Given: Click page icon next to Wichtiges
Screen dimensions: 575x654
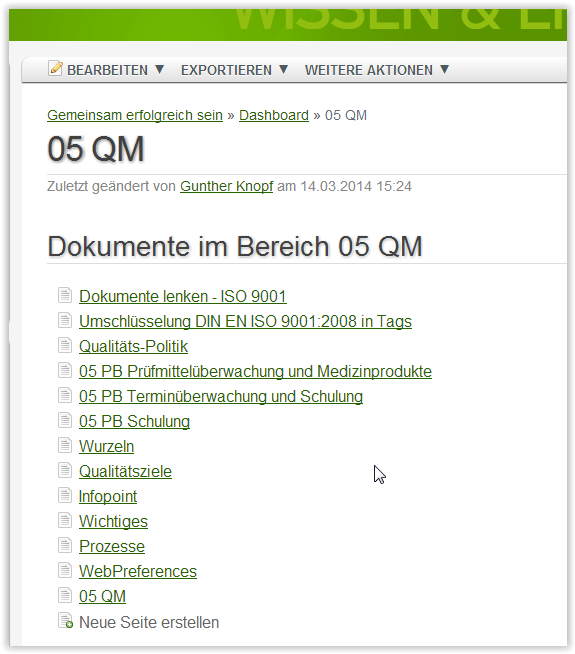Looking at the screenshot, I should pyautogui.click(x=65, y=520).
